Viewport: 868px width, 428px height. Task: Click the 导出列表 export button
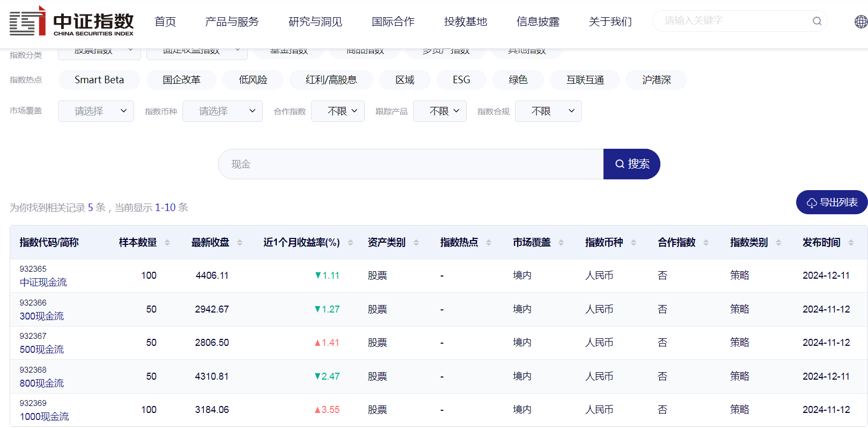pyautogui.click(x=832, y=202)
